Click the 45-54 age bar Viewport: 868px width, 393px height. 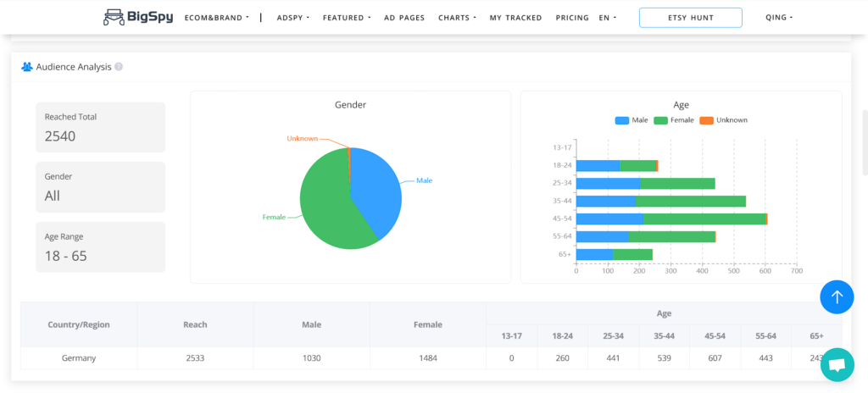coord(672,219)
